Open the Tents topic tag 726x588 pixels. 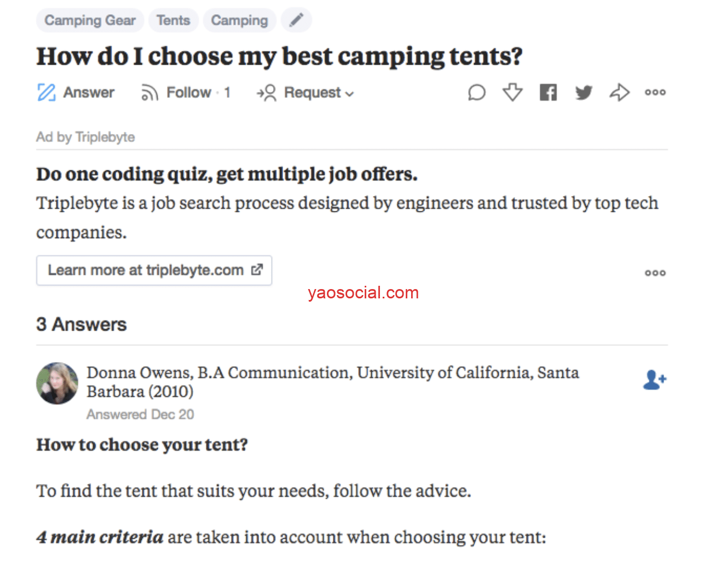pos(173,20)
